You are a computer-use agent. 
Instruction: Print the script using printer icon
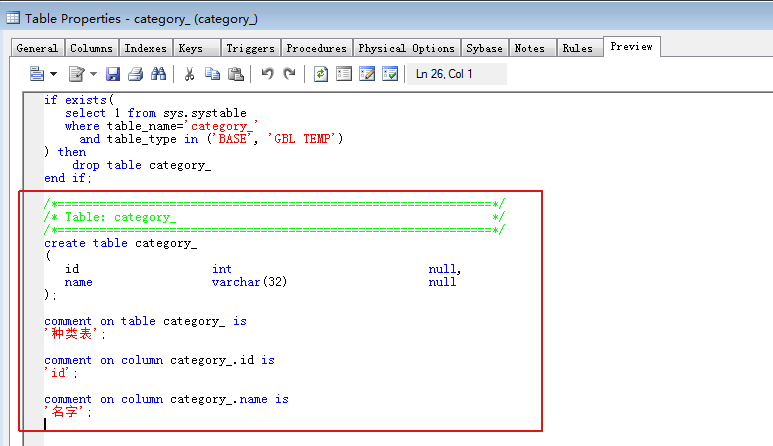click(x=135, y=74)
